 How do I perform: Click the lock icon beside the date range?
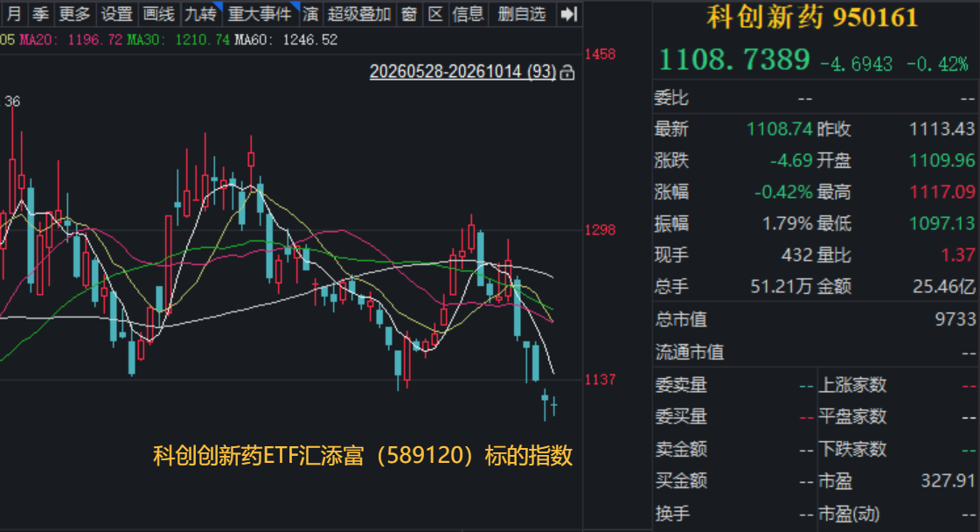click(566, 73)
